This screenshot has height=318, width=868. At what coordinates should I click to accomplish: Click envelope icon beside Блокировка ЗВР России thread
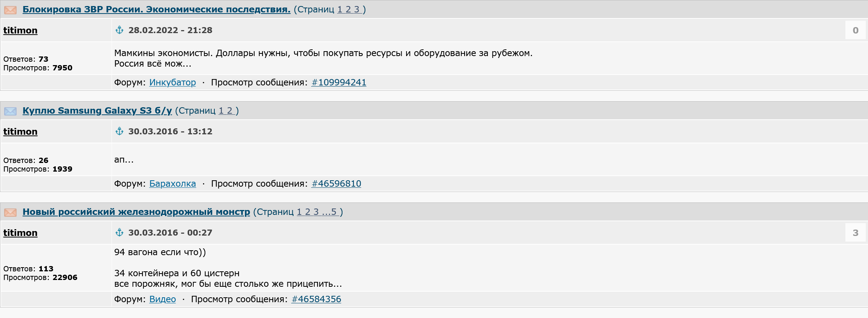(10, 10)
